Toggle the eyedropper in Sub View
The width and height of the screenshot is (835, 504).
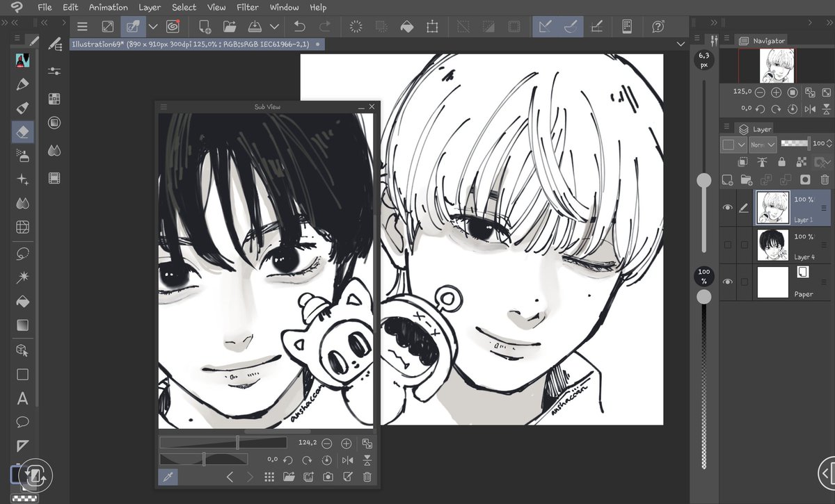pyautogui.click(x=168, y=477)
